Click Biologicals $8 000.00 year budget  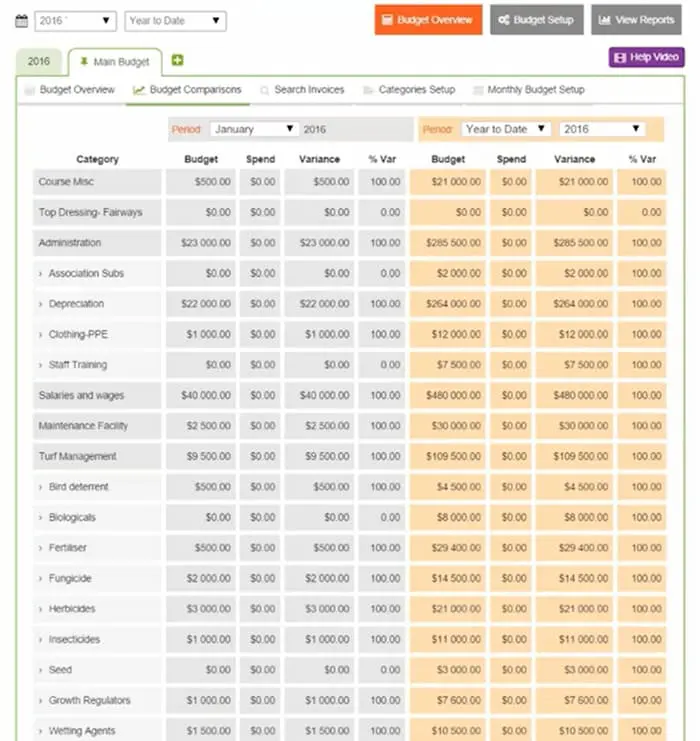(x=448, y=517)
